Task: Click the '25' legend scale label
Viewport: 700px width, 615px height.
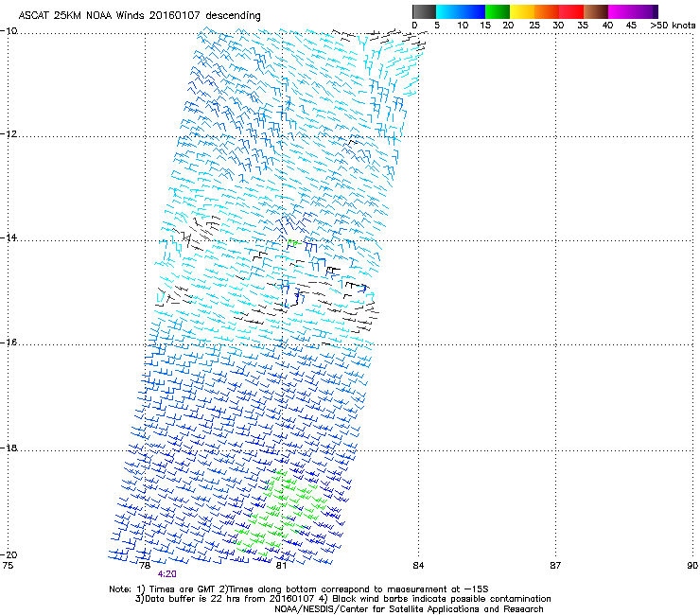Action: point(534,26)
